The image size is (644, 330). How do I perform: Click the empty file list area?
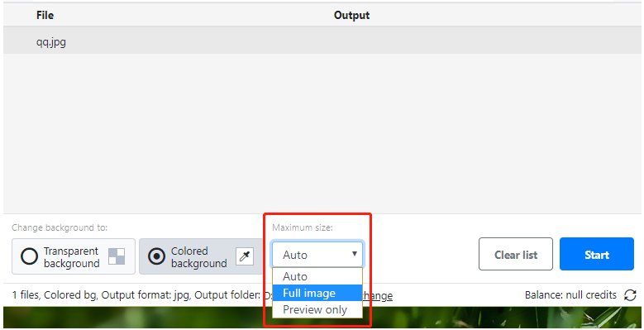coord(322,133)
